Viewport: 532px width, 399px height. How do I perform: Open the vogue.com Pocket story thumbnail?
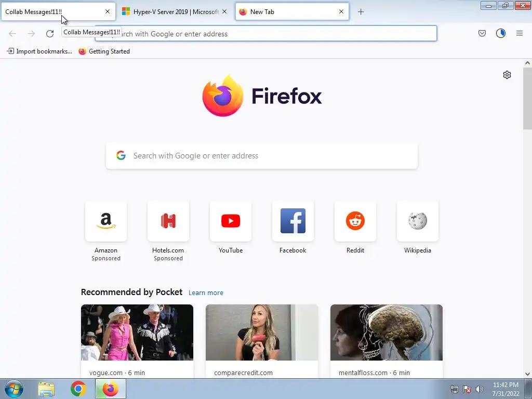pyautogui.click(x=137, y=332)
